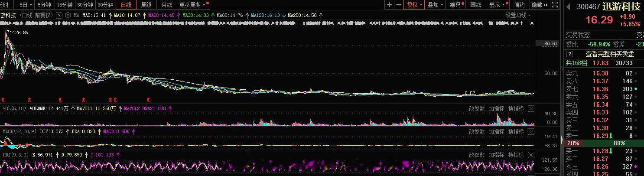Image resolution: width=644 pixels, height=176 pixels.
Task: Open the 显示 dropdown
Action: click(498, 5)
